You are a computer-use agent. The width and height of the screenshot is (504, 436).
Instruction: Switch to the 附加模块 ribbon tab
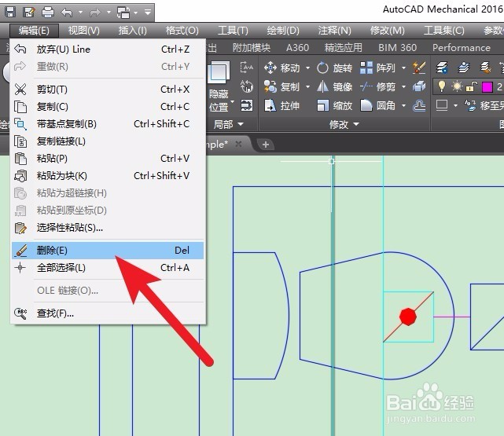(252, 48)
